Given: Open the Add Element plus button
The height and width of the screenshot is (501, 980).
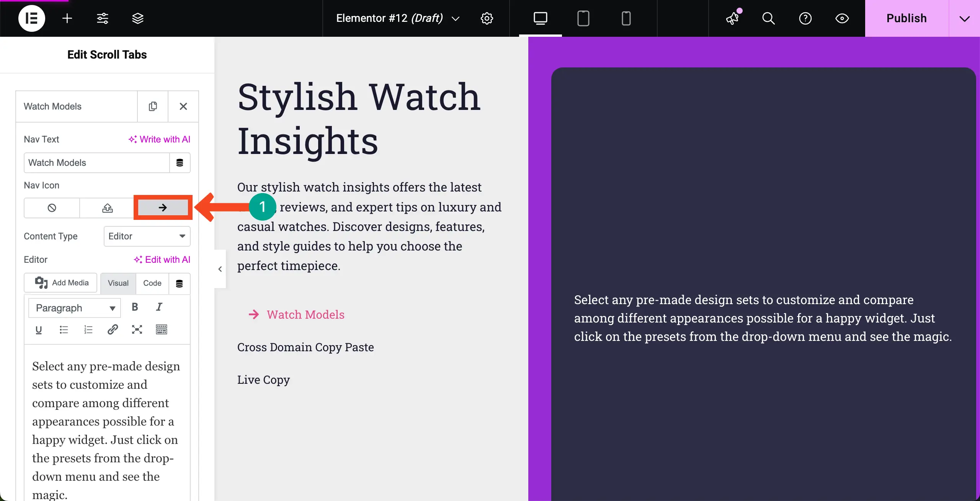Looking at the screenshot, I should coord(67,18).
